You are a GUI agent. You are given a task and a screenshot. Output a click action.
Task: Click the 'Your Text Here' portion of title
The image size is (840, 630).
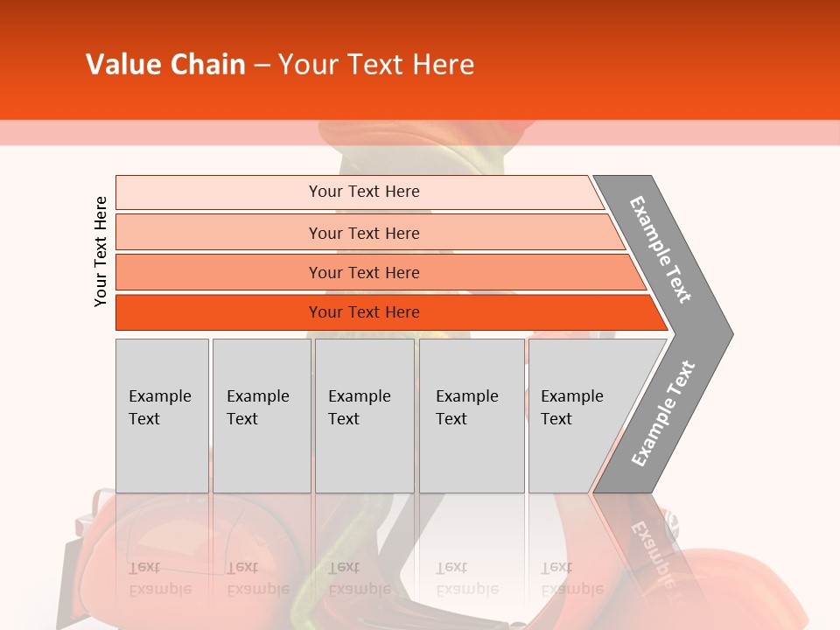376,65
